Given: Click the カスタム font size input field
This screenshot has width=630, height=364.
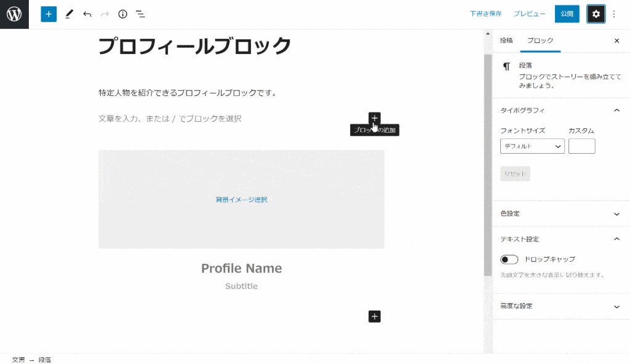Looking at the screenshot, I should pyautogui.click(x=581, y=146).
